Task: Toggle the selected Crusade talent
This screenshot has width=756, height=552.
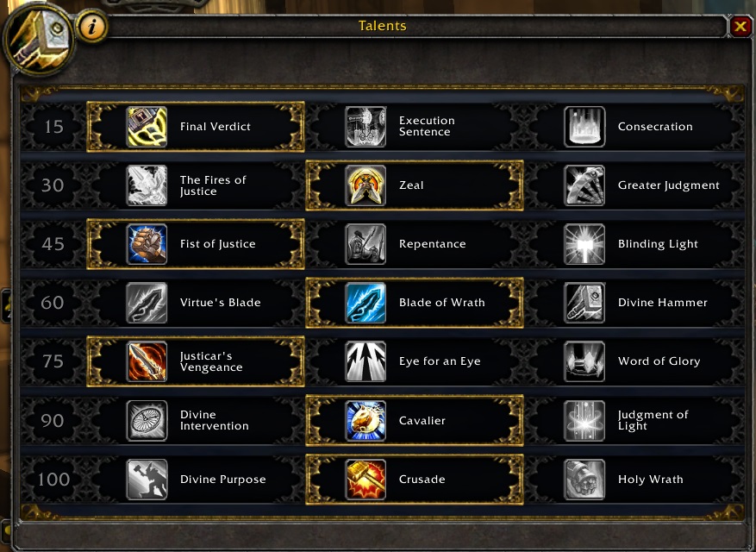Action: click(x=414, y=480)
